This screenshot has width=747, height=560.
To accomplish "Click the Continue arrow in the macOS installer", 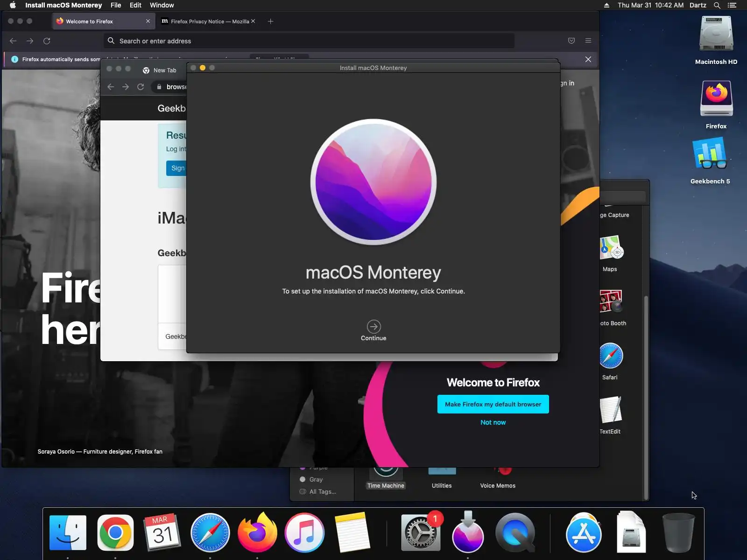I will 373,327.
